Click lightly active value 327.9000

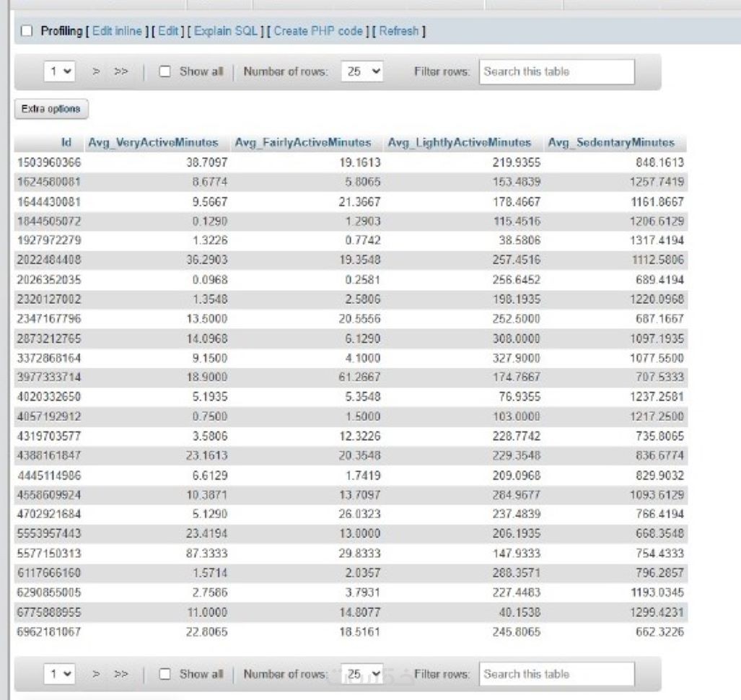[517, 358]
